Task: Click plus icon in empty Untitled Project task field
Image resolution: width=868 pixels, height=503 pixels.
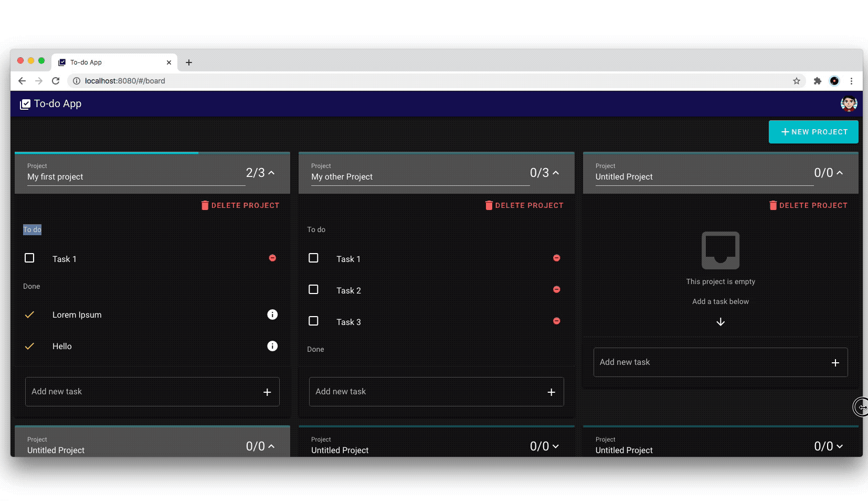Action: click(x=835, y=363)
